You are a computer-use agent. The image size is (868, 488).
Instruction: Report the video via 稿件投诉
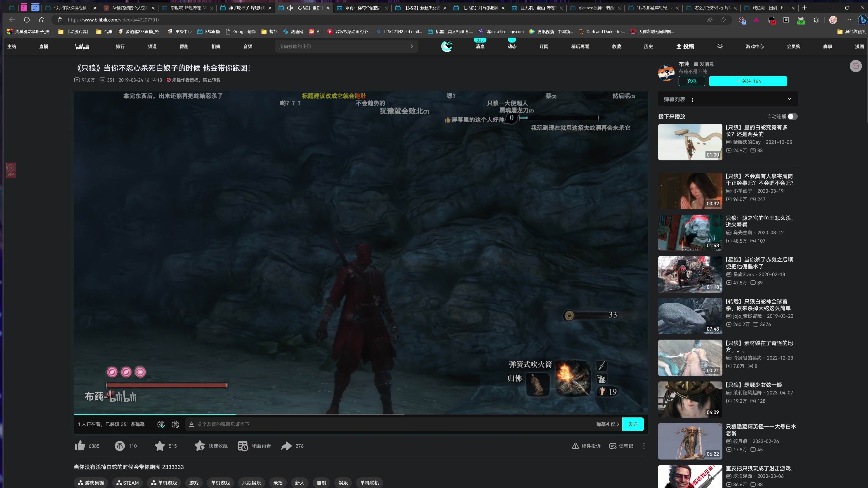586,446
